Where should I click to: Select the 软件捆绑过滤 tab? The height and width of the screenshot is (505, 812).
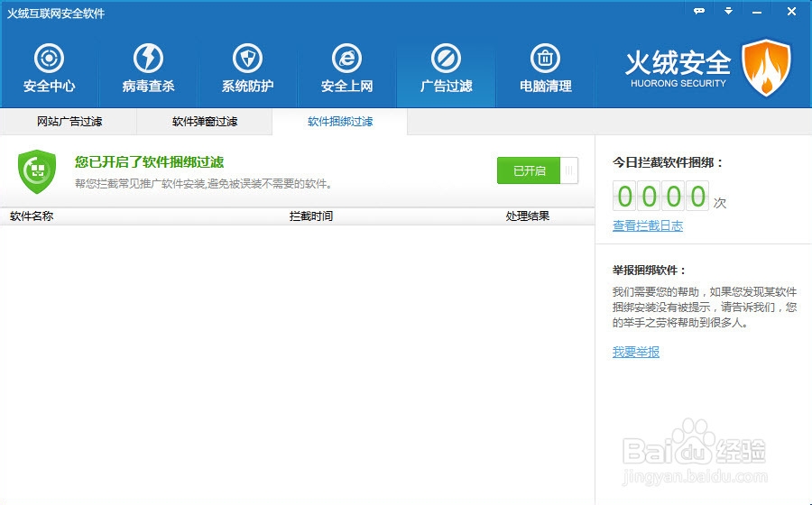[340, 122]
